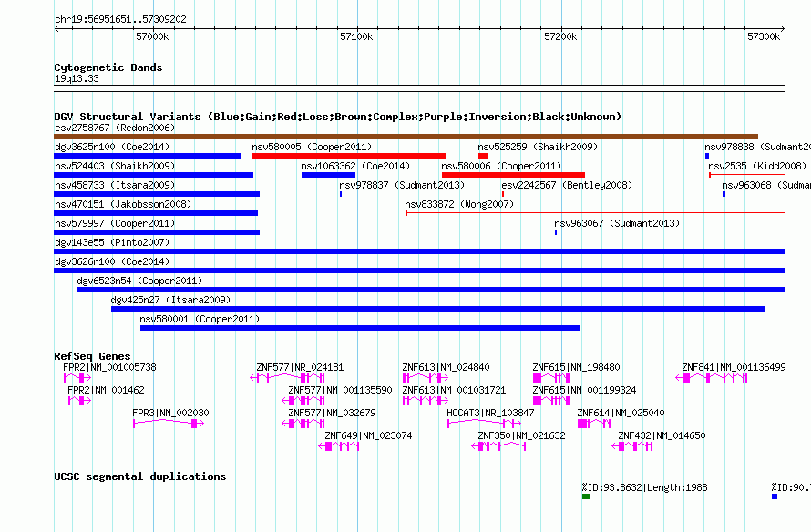This screenshot has width=811, height=532.
Task: Click the ZNF432|NM_014650 gene glyph
Action: pyautogui.click(x=632, y=446)
